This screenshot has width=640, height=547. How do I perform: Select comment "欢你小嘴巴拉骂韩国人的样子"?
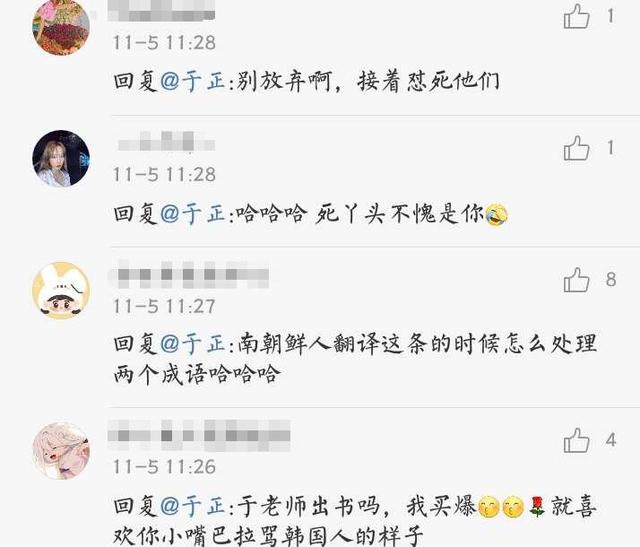coord(268,536)
